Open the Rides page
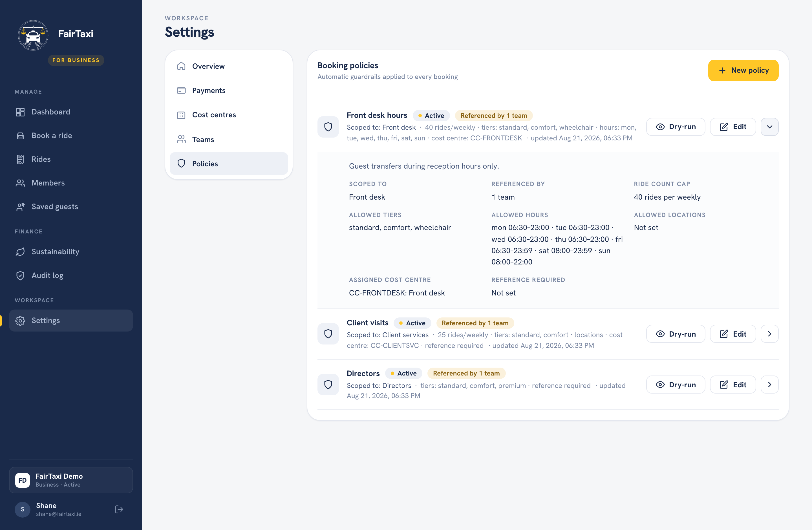Viewport: 812px width, 530px height. (71, 159)
